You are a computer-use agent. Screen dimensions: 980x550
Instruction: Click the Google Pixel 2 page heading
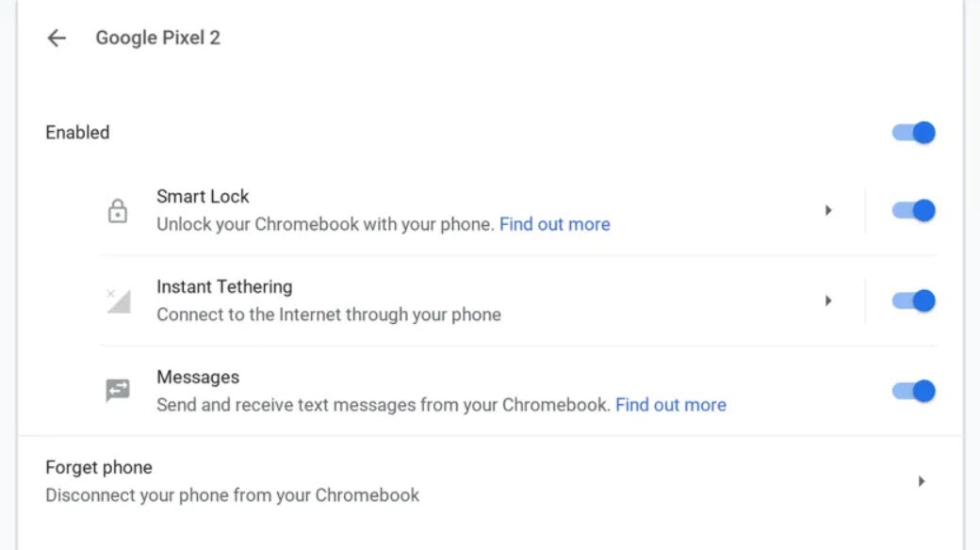[157, 39]
